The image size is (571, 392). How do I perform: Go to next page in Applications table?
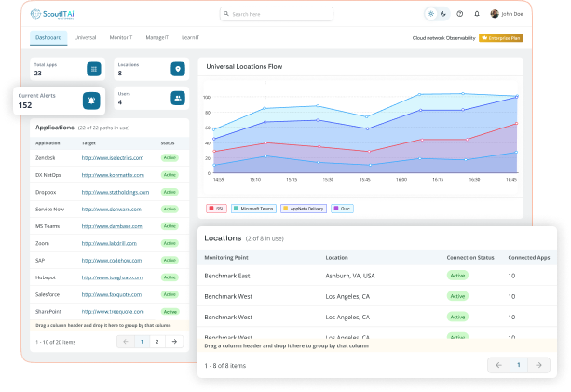tap(176, 342)
